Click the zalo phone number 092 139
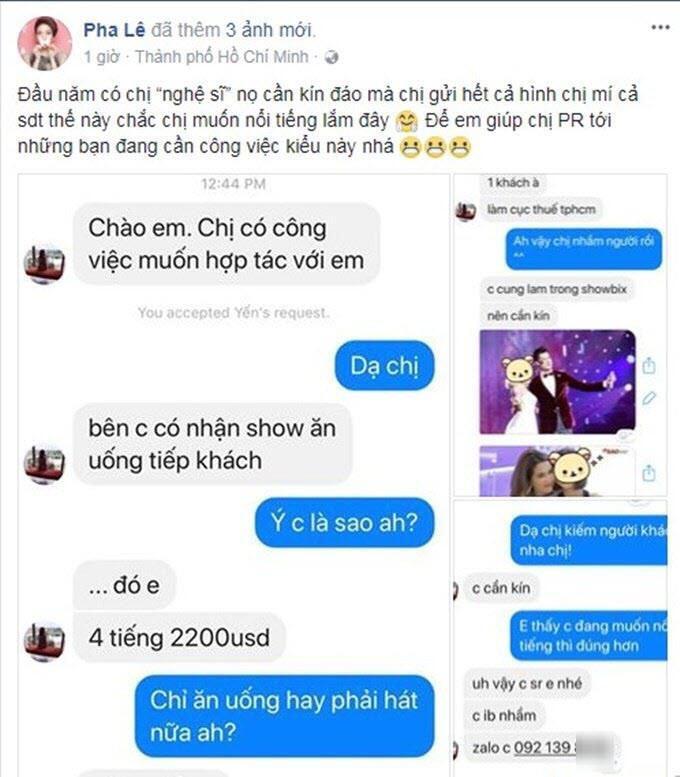 (544, 747)
